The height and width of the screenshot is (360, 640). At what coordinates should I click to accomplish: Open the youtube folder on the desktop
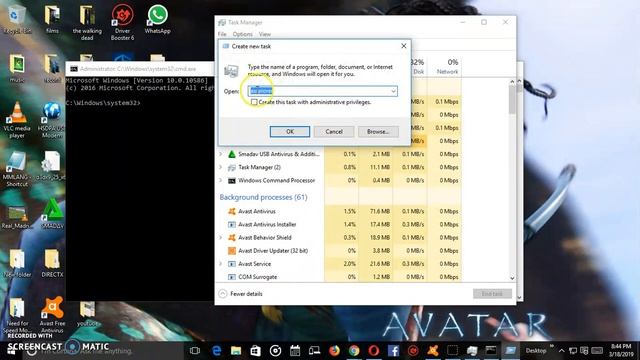pos(87,313)
